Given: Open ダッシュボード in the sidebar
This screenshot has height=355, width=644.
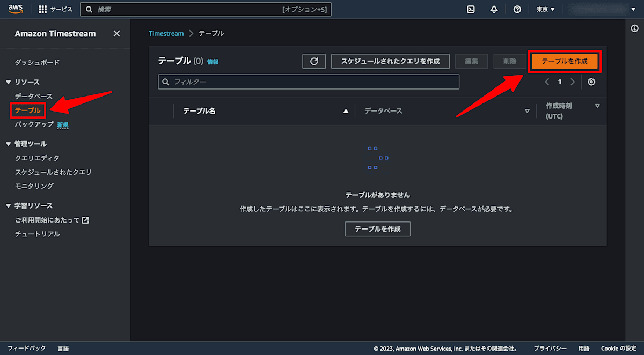Looking at the screenshot, I should click(37, 62).
